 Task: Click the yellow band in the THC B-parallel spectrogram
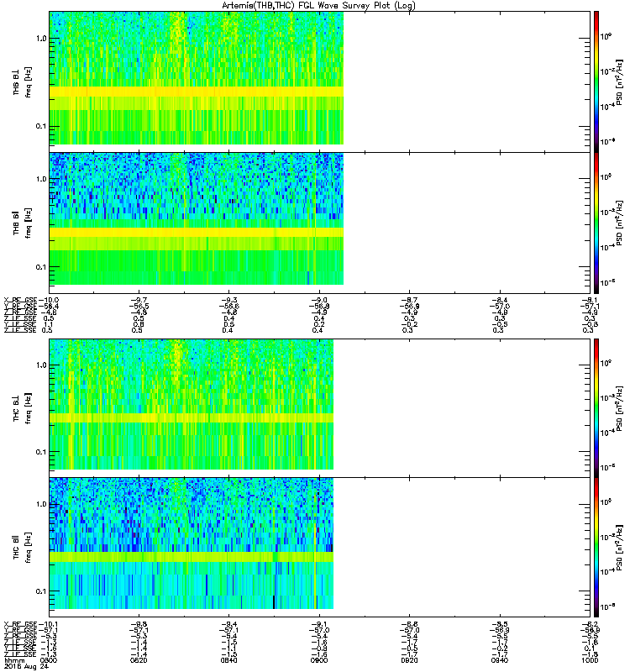192,557
